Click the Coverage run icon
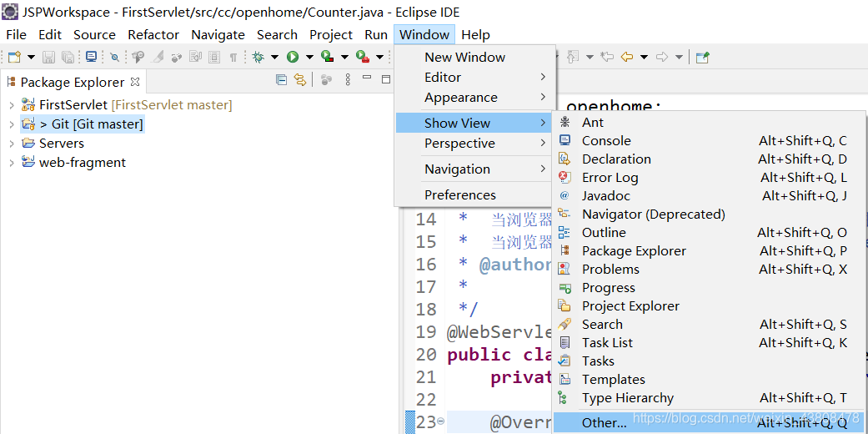Viewport: 868px width, 434px height. pos(327,57)
